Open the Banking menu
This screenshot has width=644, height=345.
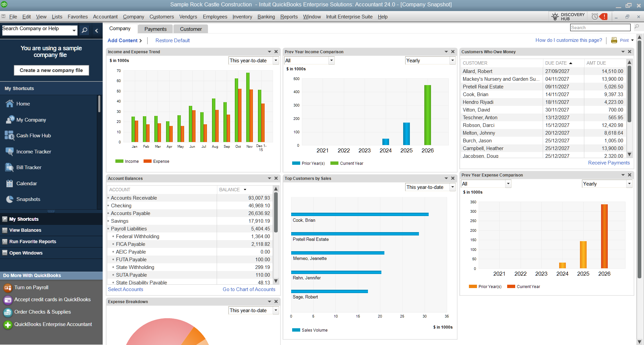pyautogui.click(x=266, y=17)
